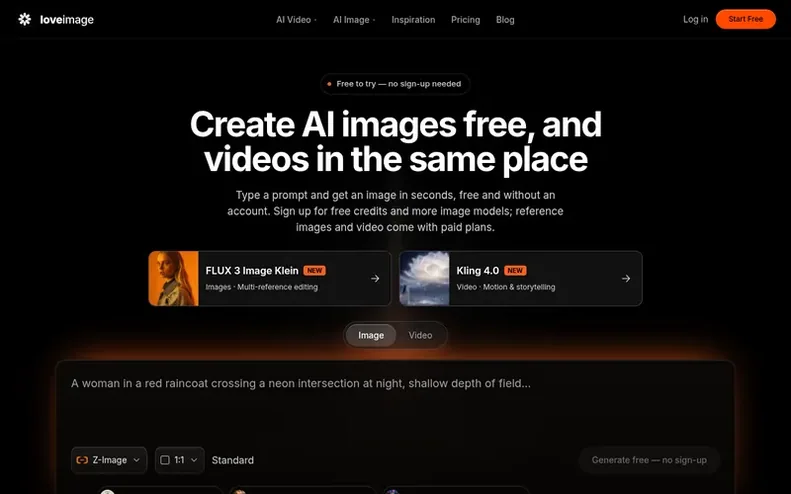
Task: Visit the Blog link
Action: [x=505, y=20]
